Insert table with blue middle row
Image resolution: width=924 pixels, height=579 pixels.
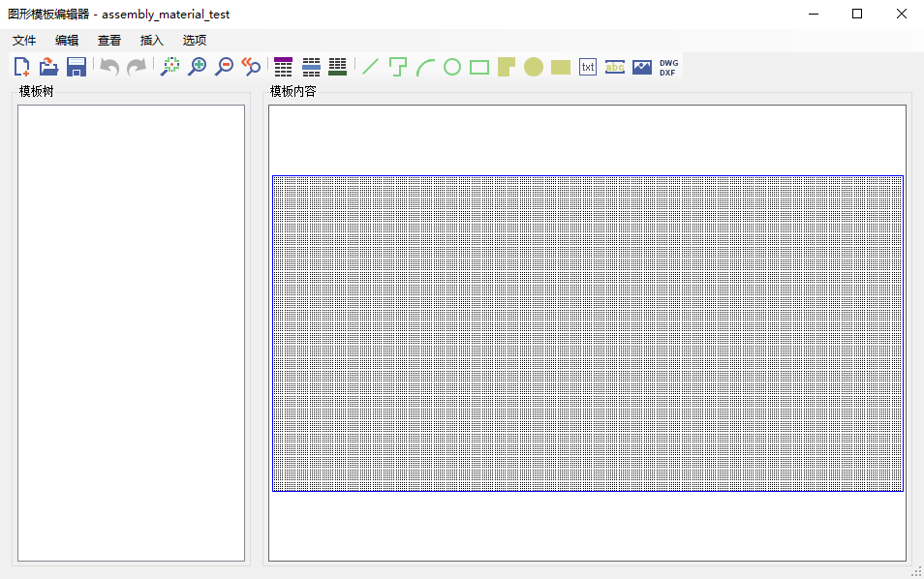(311, 67)
